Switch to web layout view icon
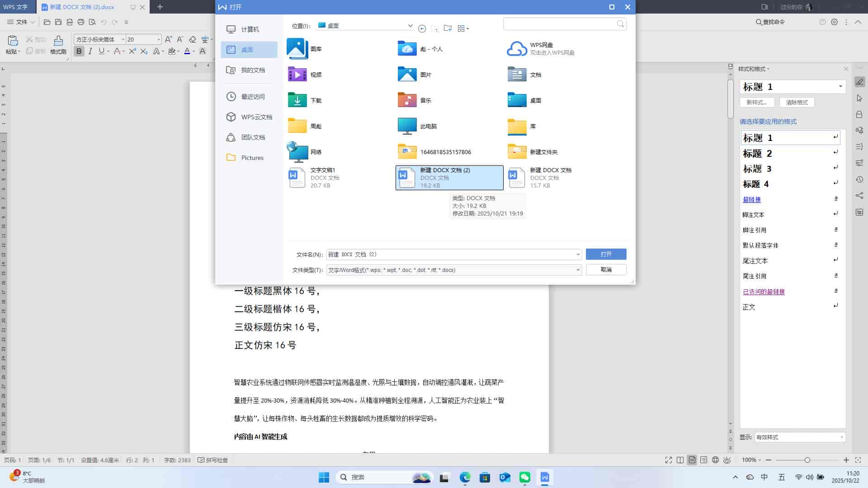The height and width of the screenshot is (488, 868). 715,460
